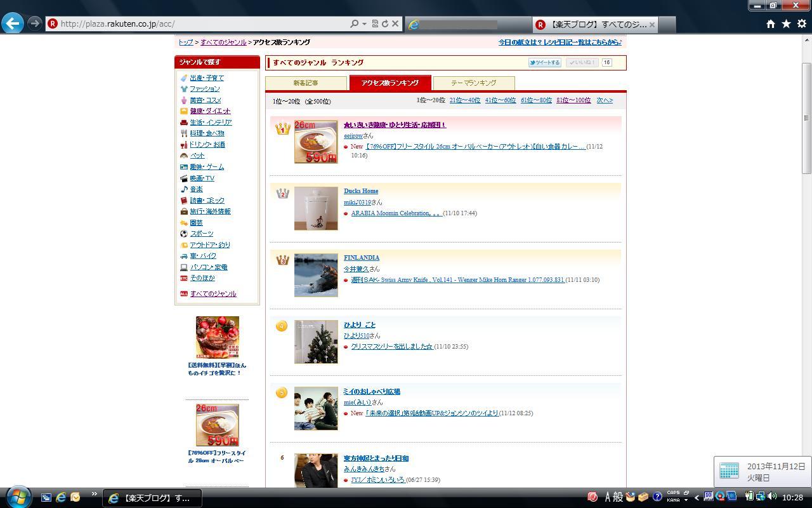The height and width of the screenshot is (508, 812).
Task: Click the Tweet (ツイートする) button
Action: [x=544, y=62]
